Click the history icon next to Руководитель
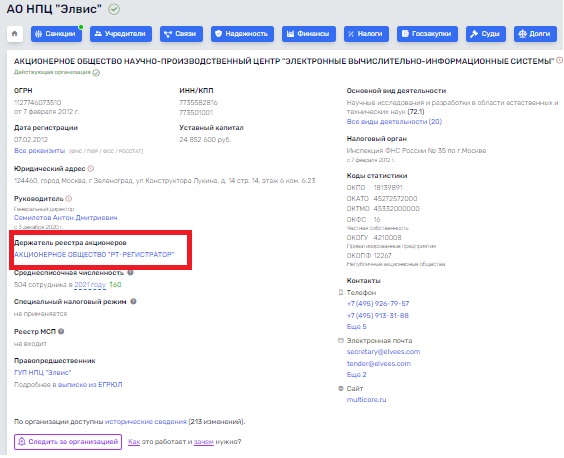Image resolution: width=564 pixels, height=458 pixels. 69,198
